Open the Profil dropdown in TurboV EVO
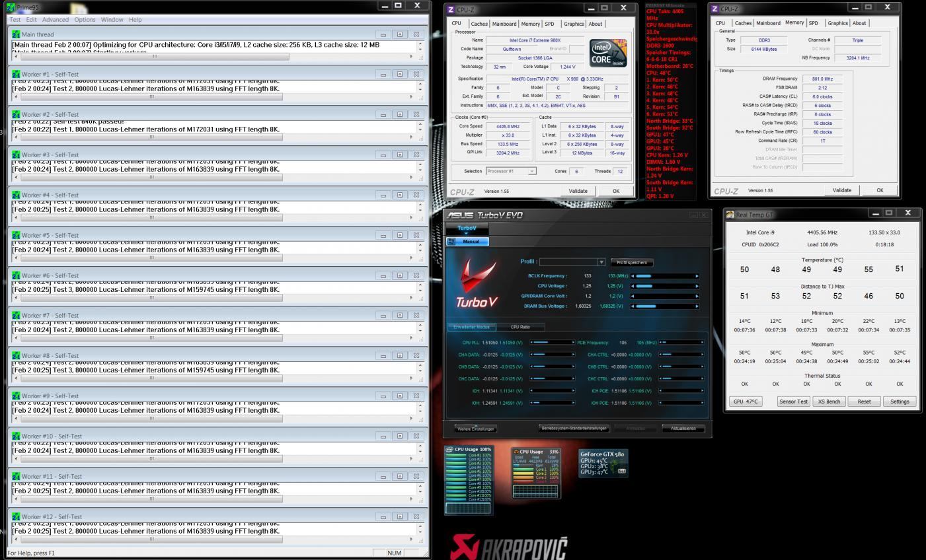The width and height of the screenshot is (926, 560). pyautogui.click(x=601, y=262)
